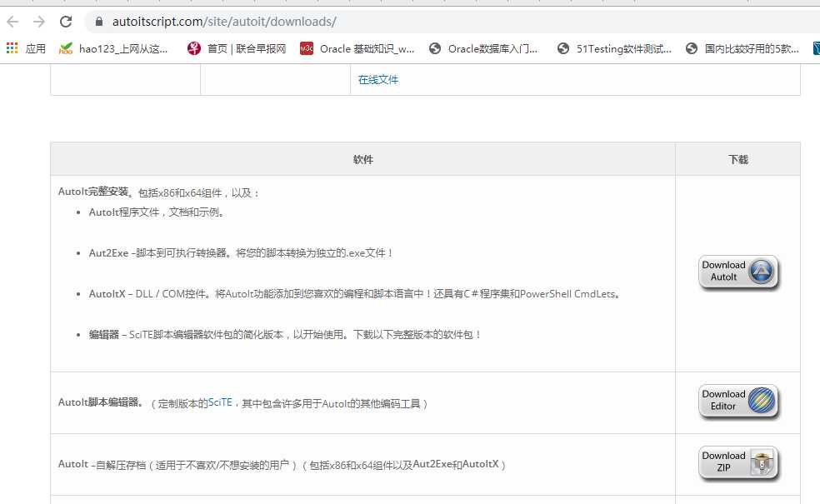Open the Oracle 基础知识_w... bookmark
Screen dimensions: 820x504
[x=357, y=48]
